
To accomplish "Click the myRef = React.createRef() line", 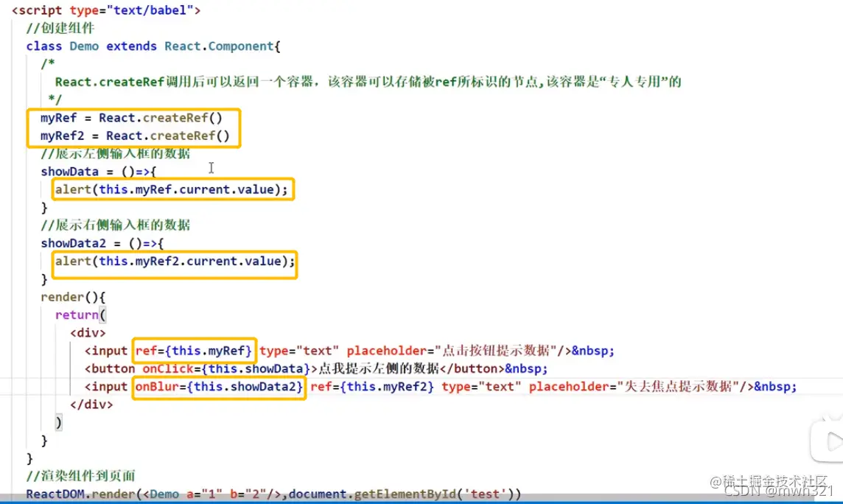I will pyautogui.click(x=131, y=118).
